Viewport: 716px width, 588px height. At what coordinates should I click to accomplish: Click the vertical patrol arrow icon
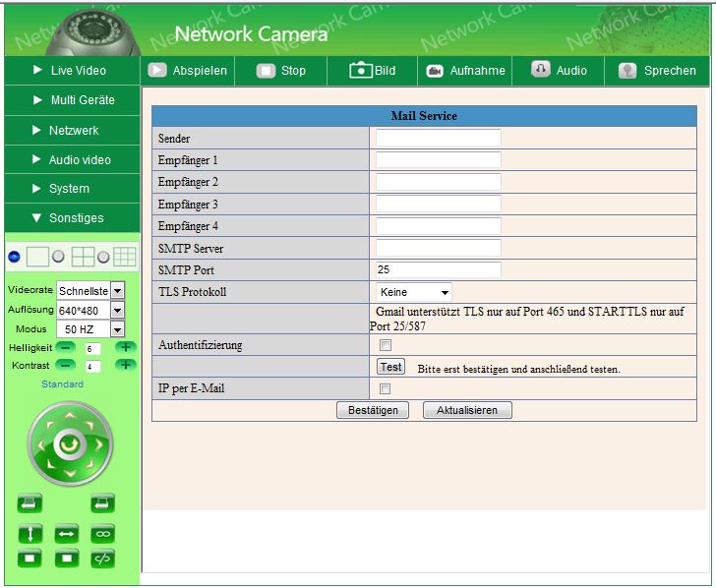pyautogui.click(x=30, y=534)
